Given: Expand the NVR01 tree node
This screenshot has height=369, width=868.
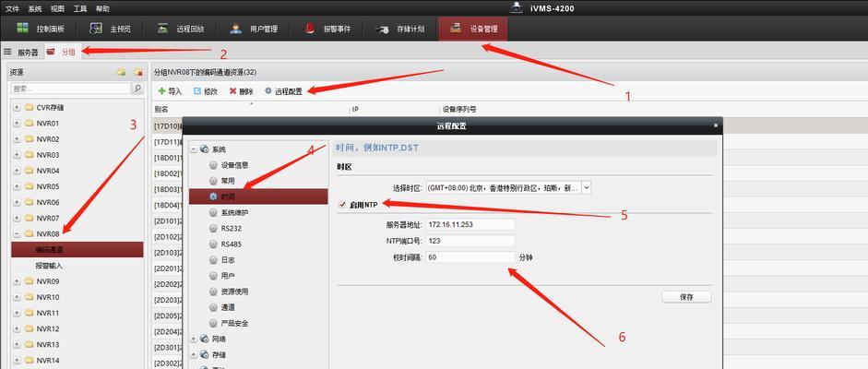Looking at the screenshot, I should pyautogui.click(x=17, y=124).
